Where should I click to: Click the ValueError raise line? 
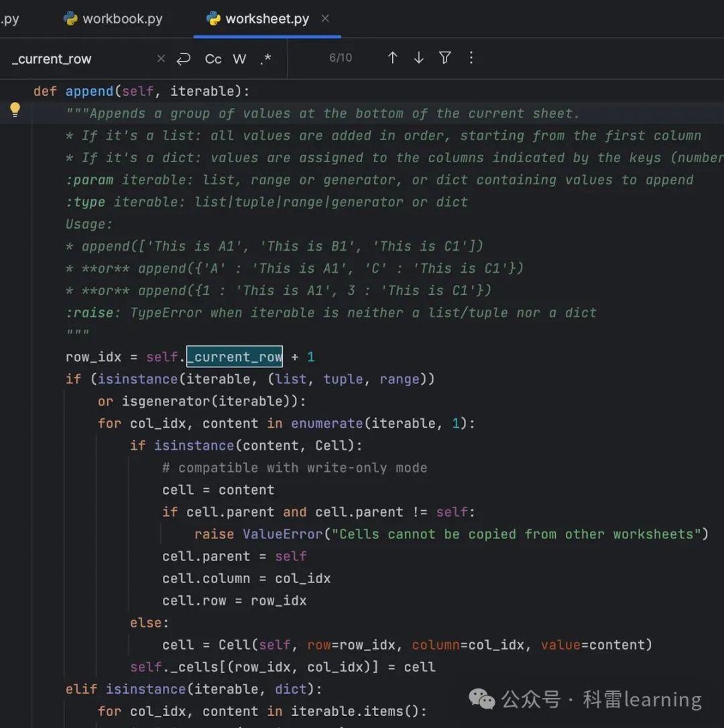(x=451, y=534)
